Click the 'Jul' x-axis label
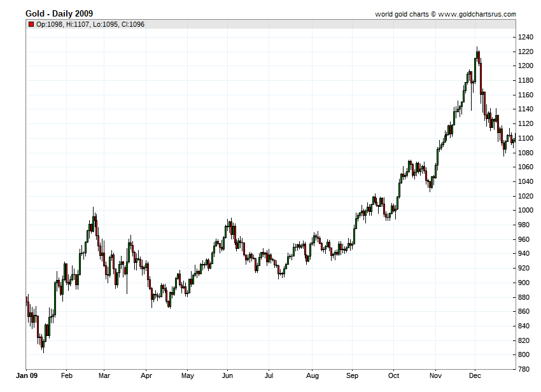 pos(269,375)
